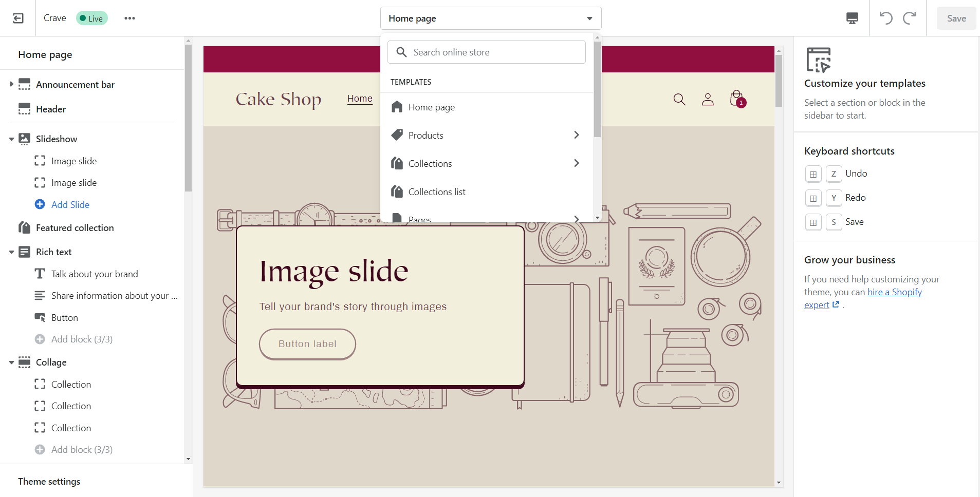Open Theme settings

pos(49,482)
